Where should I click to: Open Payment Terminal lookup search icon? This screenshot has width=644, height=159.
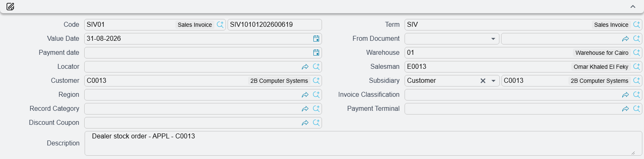pos(637,109)
